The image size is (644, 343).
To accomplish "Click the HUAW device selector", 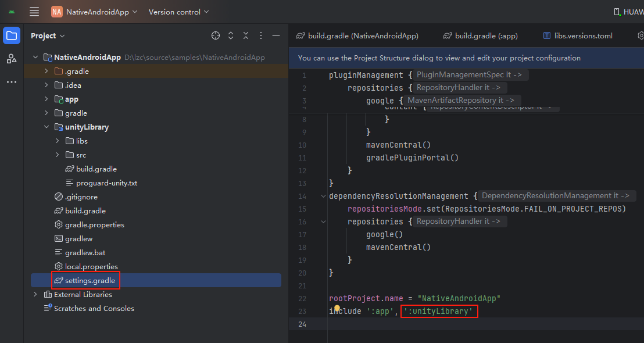I will coord(628,12).
